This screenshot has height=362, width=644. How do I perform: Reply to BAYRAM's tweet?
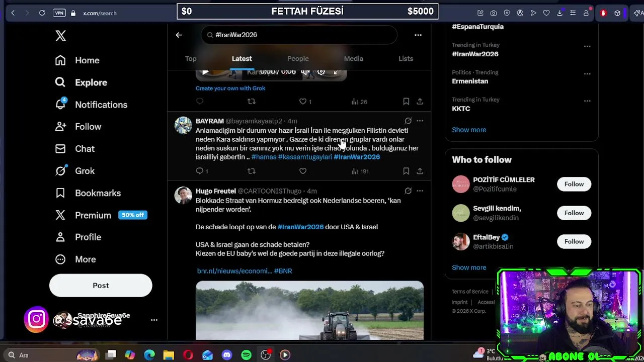[x=201, y=171]
